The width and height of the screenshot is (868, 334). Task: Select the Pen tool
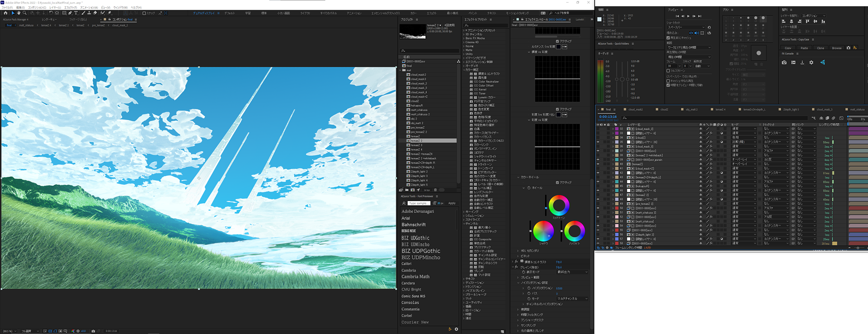(70, 13)
